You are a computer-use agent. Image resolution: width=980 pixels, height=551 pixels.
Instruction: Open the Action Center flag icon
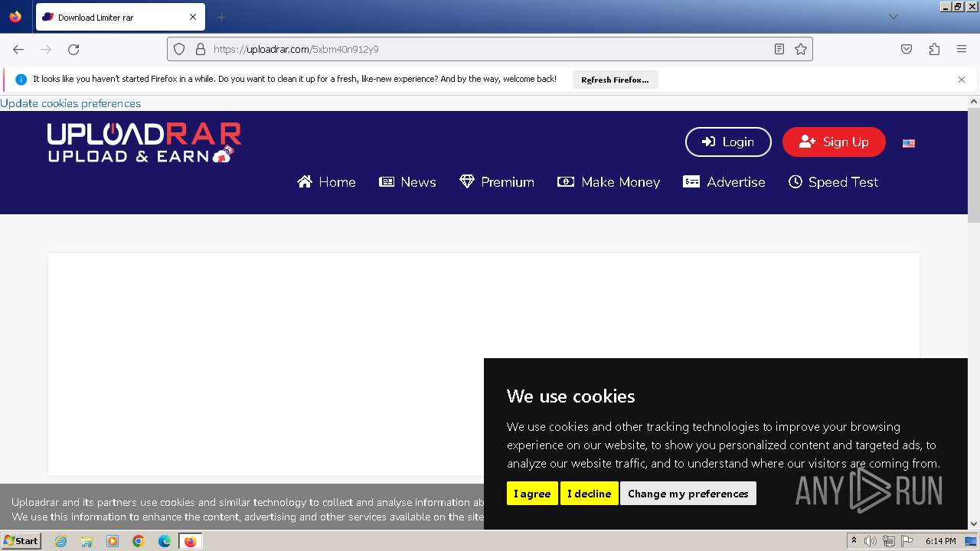(x=906, y=541)
